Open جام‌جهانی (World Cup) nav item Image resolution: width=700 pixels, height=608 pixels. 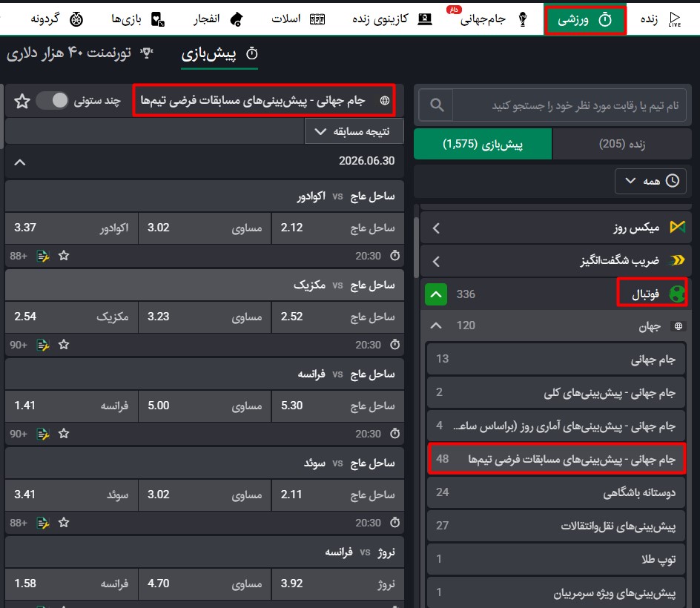(494, 19)
